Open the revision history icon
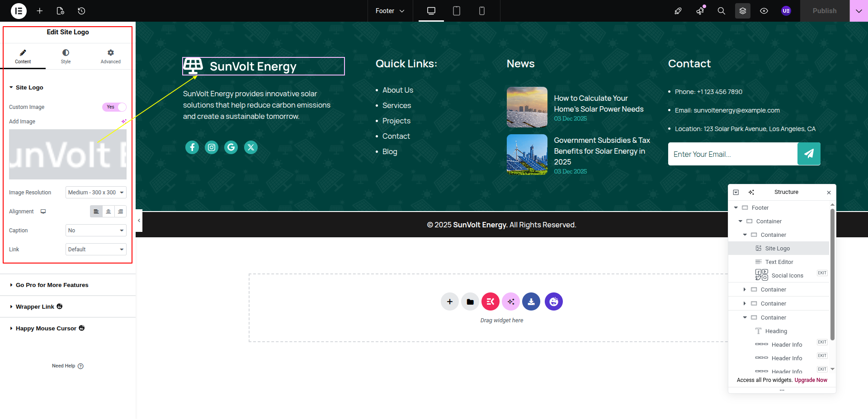Viewport: 868px width, 419px height. pyautogui.click(x=81, y=11)
